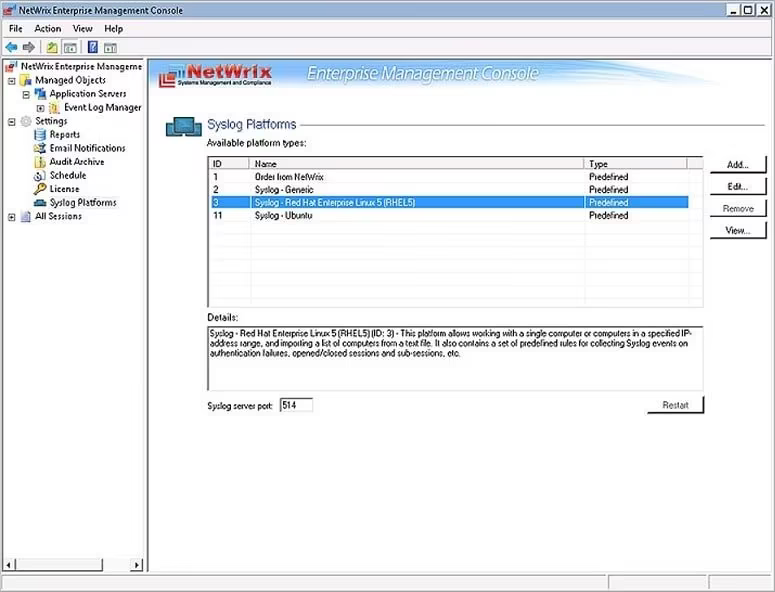Click the Syslog Platforms tree icon
The image size is (775, 592).
click(x=40, y=203)
